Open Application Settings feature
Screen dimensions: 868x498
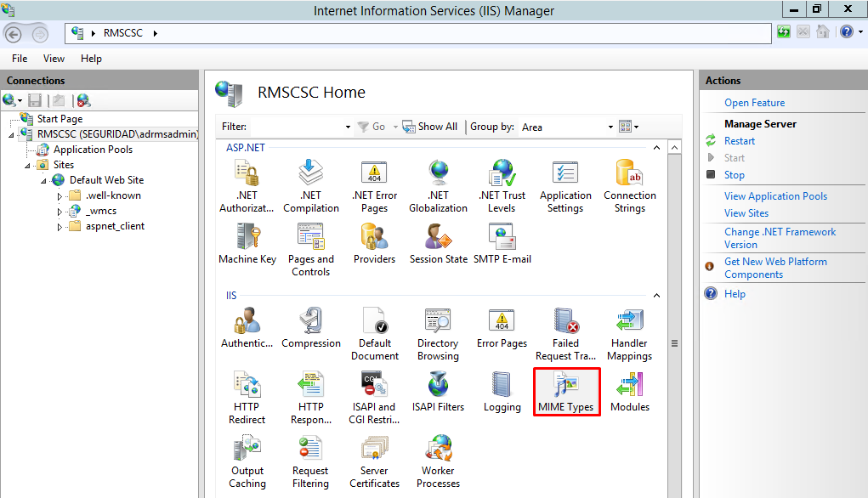point(565,186)
